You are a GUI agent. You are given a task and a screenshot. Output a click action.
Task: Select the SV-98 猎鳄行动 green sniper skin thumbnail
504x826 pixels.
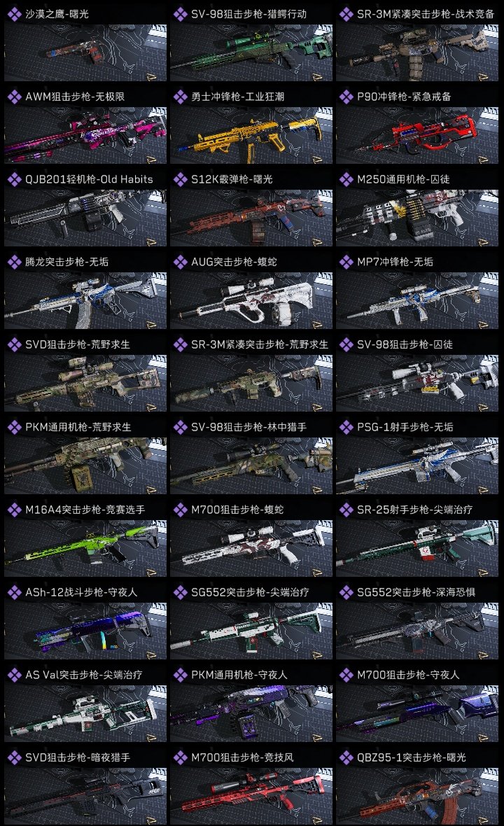click(x=251, y=52)
